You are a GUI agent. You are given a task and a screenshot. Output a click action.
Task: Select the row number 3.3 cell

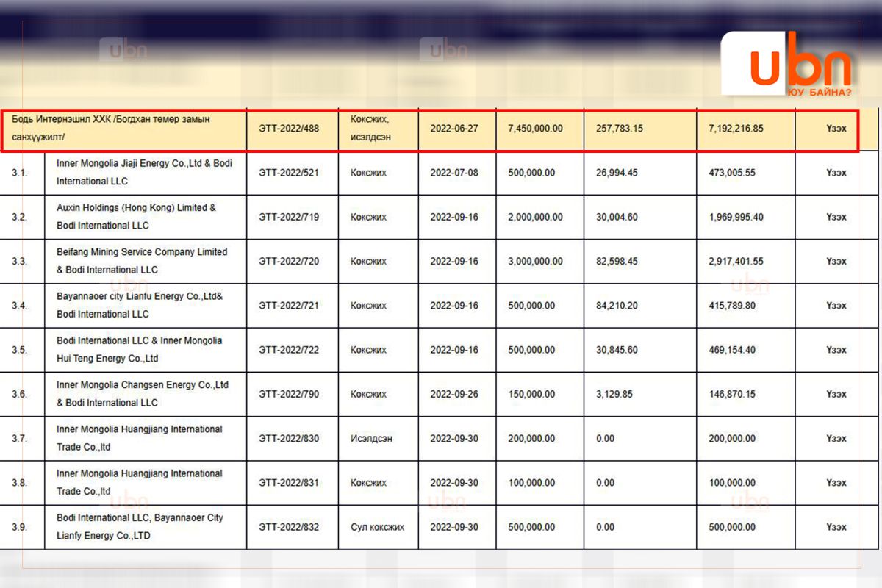coord(20,262)
